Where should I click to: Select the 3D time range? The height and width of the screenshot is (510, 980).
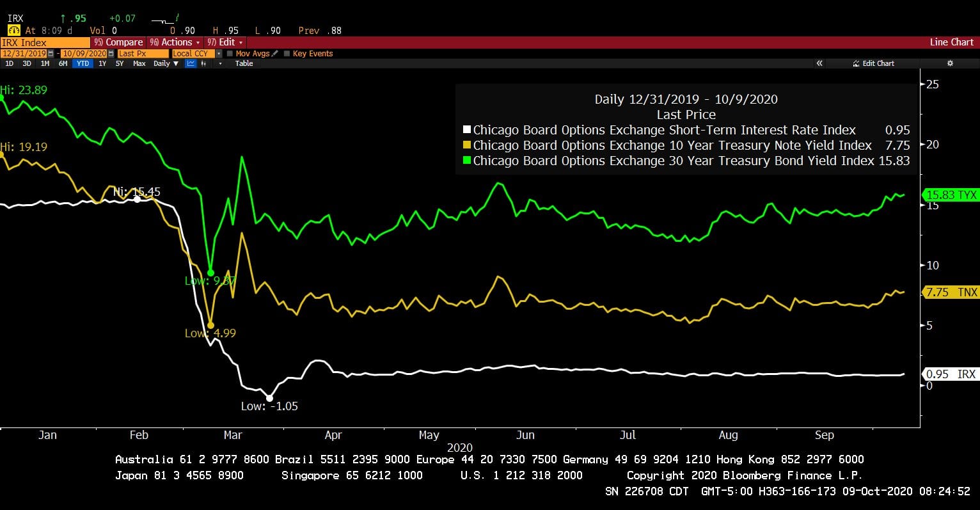(x=27, y=63)
